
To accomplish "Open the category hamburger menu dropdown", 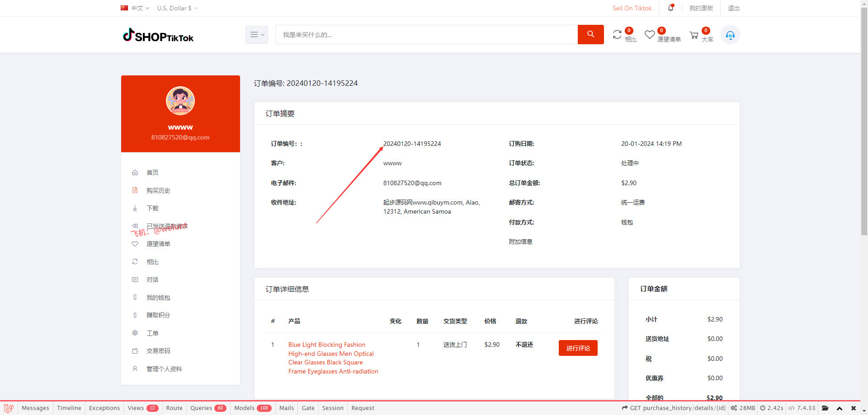I will coord(257,35).
